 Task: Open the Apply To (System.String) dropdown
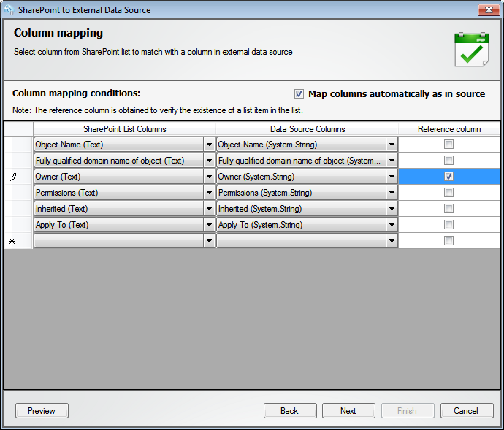click(x=392, y=225)
